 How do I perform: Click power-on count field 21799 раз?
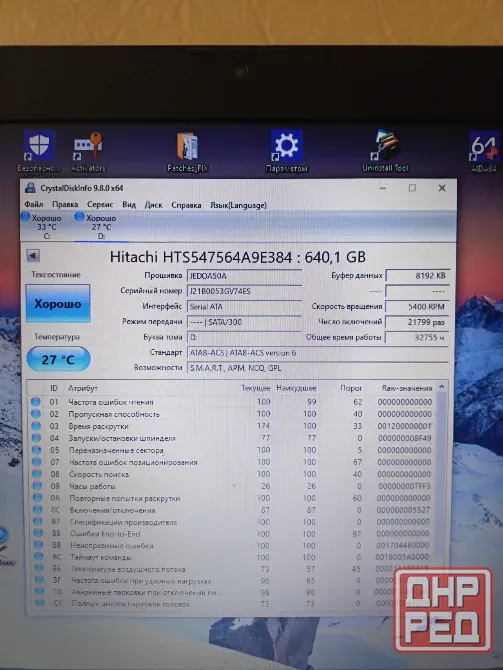(x=417, y=322)
